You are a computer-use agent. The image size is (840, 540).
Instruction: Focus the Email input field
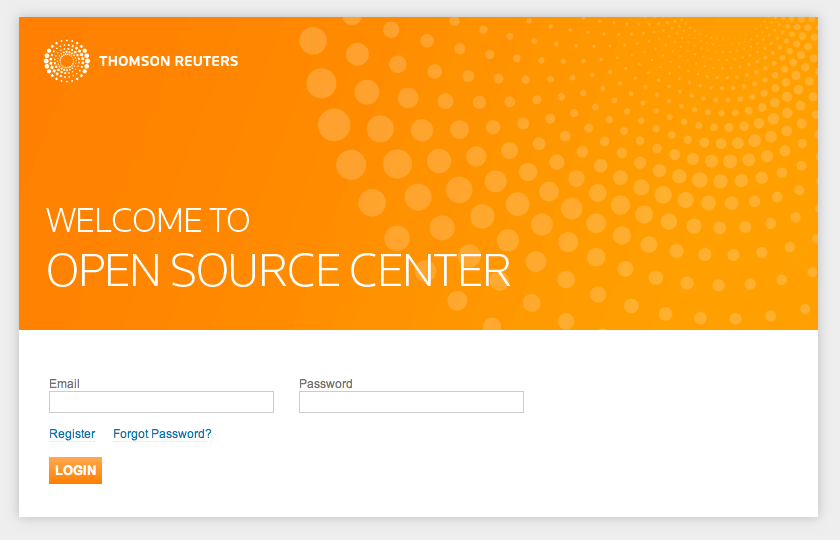[x=161, y=402]
